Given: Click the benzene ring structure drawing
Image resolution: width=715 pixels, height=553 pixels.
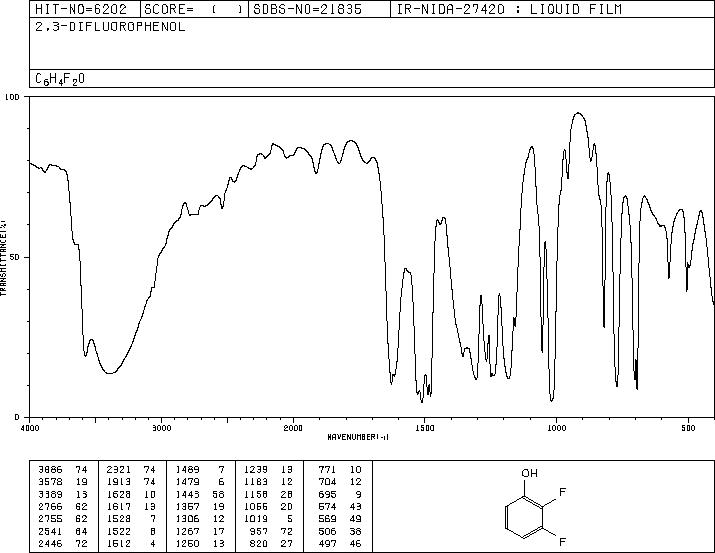Looking at the screenshot, I should (x=524, y=517).
